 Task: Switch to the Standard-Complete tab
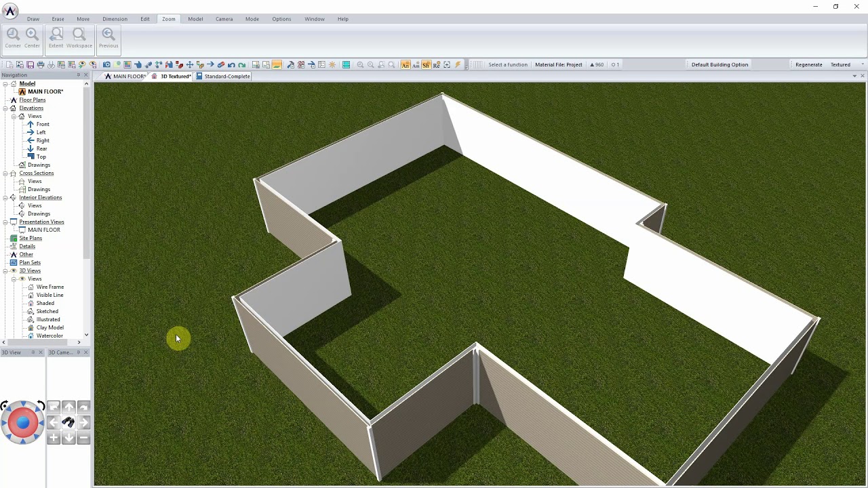pyautogui.click(x=223, y=76)
